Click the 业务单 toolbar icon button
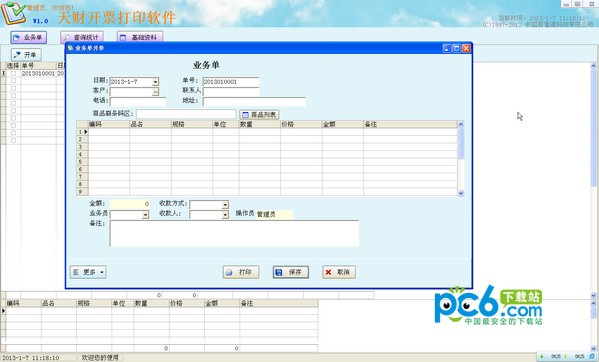 coord(29,37)
